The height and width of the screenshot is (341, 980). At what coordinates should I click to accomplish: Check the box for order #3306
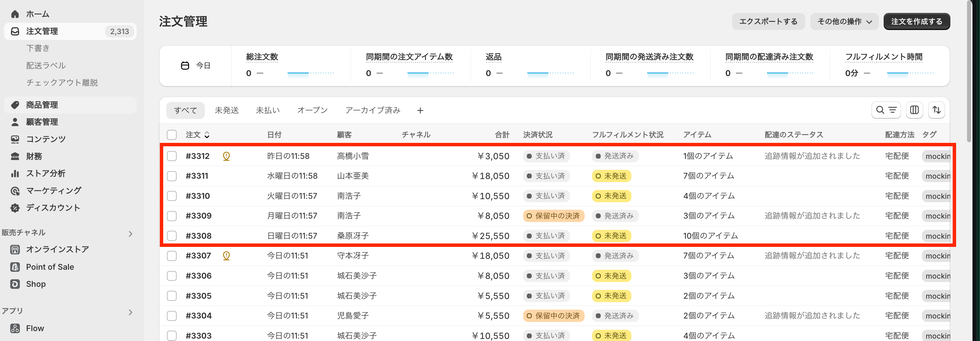point(172,276)
